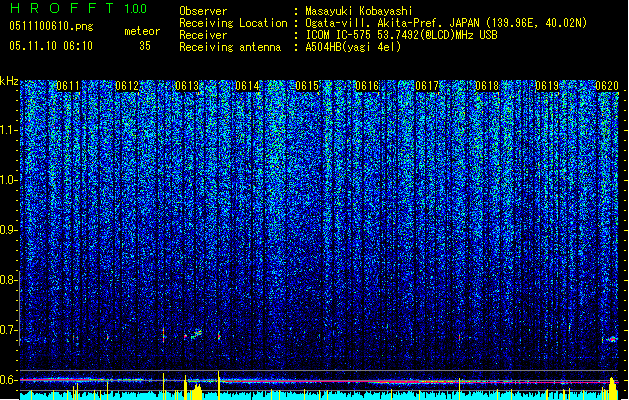Screen dimensions: 629x400
Task: Click the 0618 time marker
Action: point(487,86)
